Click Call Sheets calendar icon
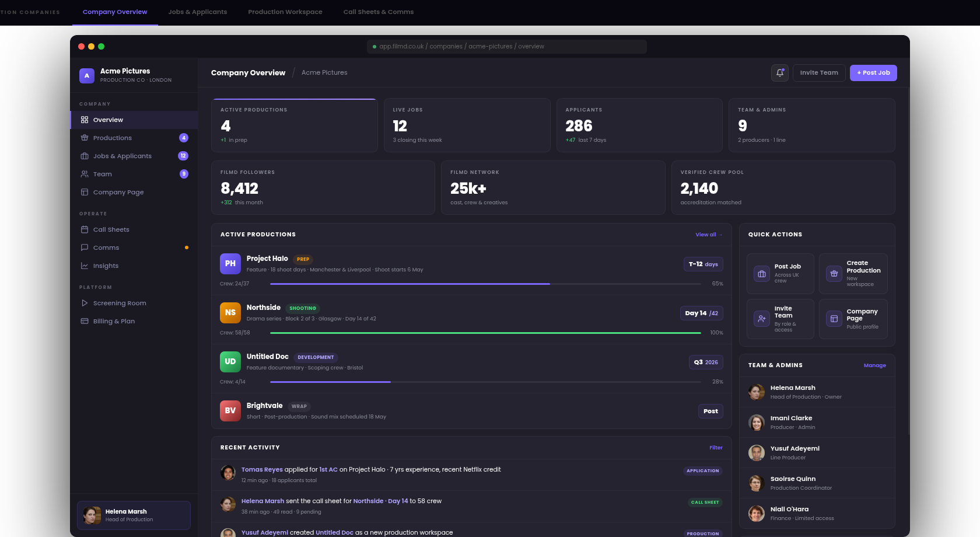The image size is (980, 537). [x=85, y=229]
